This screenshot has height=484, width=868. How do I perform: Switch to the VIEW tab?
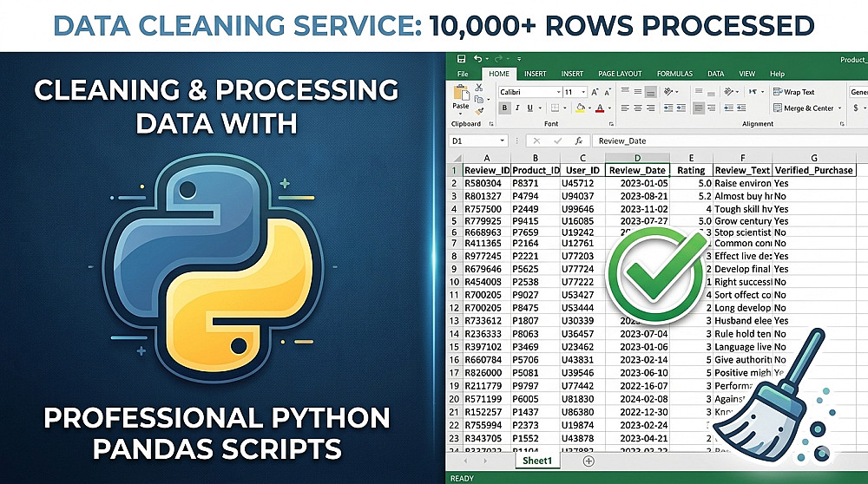click(746, 74)
